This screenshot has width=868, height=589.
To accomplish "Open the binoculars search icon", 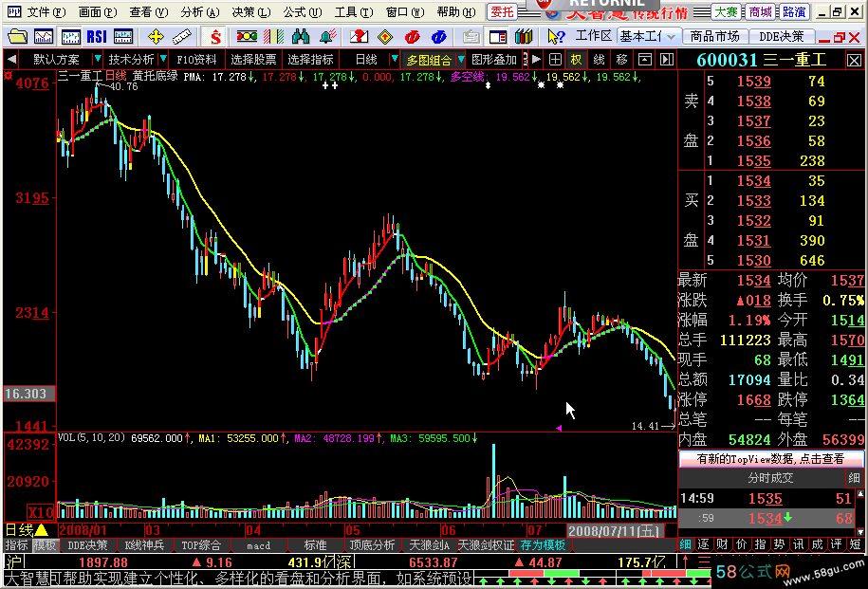I will tap(300, 37).
